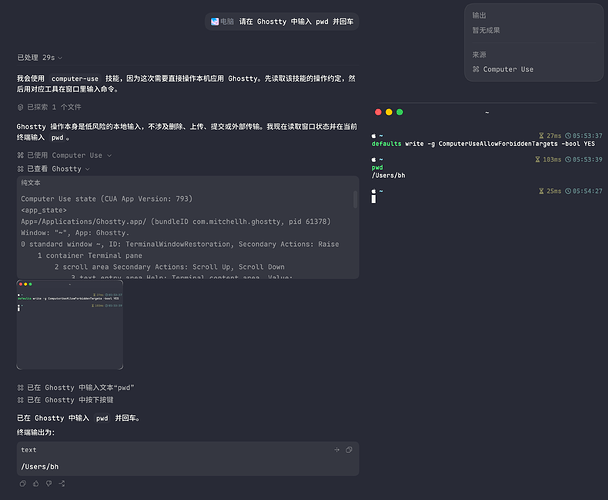Click the Ghostty window title tilde

click(x=487, y=112)
